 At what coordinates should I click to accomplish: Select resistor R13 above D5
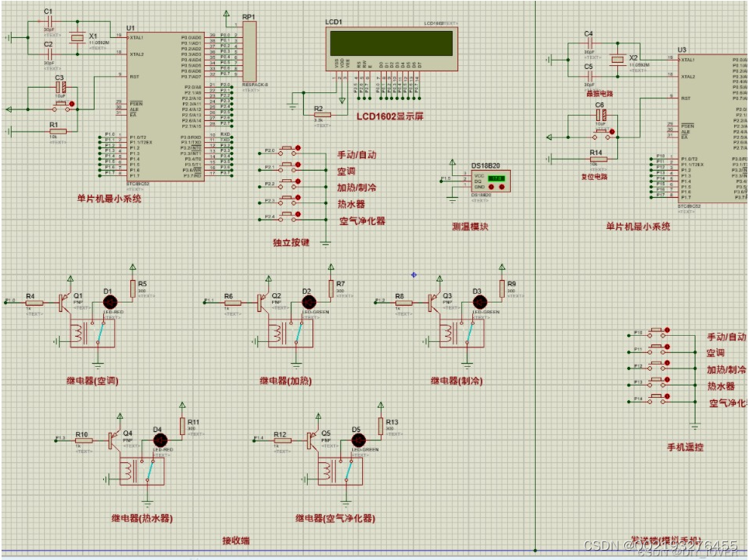[x=381, y=427]
